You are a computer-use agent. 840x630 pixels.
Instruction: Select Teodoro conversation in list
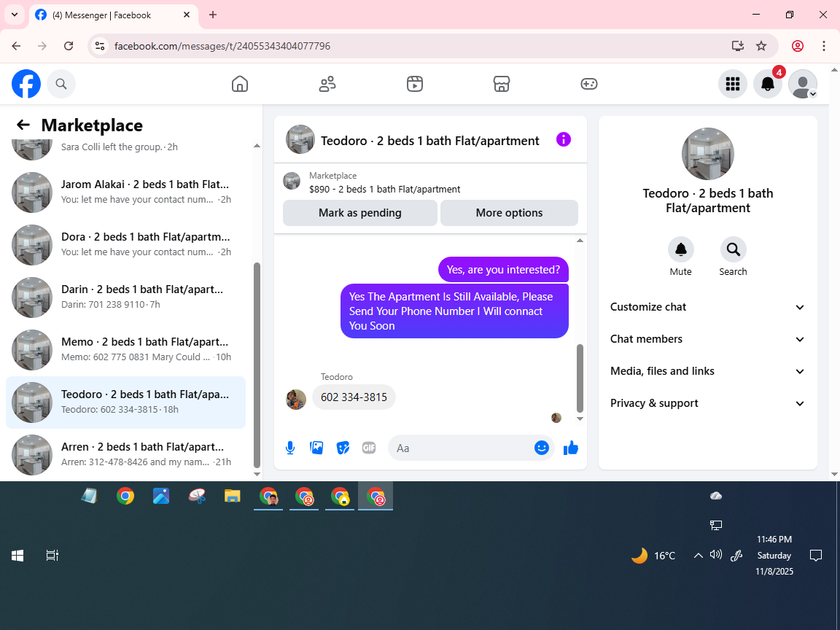coord(126,402)
